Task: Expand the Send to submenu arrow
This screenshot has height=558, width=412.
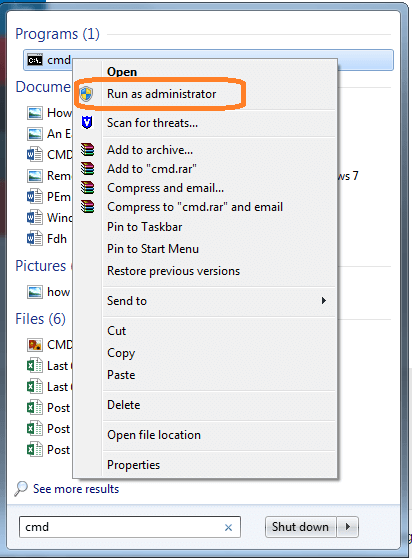Action: pyautogui.click(x=323, y=301)
